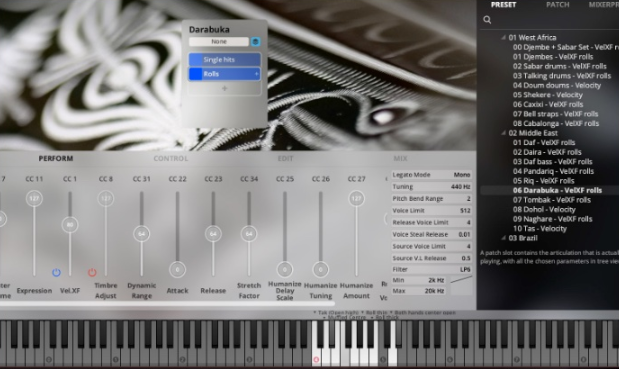Click the CC 22 Attack slider knob
The width and height of the screenshot is (619, 369).
pos(177,270)
